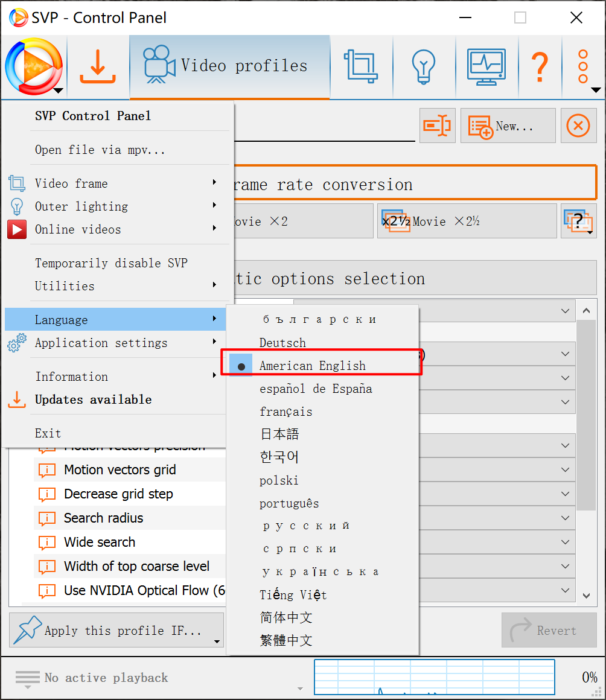Select 日本語 language option

322,434
